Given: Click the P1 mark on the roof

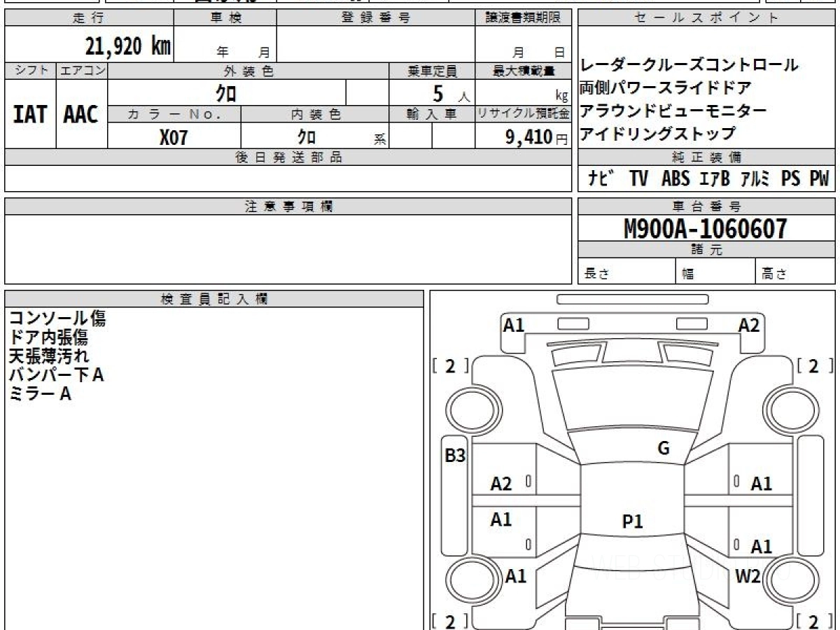Looking at the screenshot, I should [x=632, y=521].
